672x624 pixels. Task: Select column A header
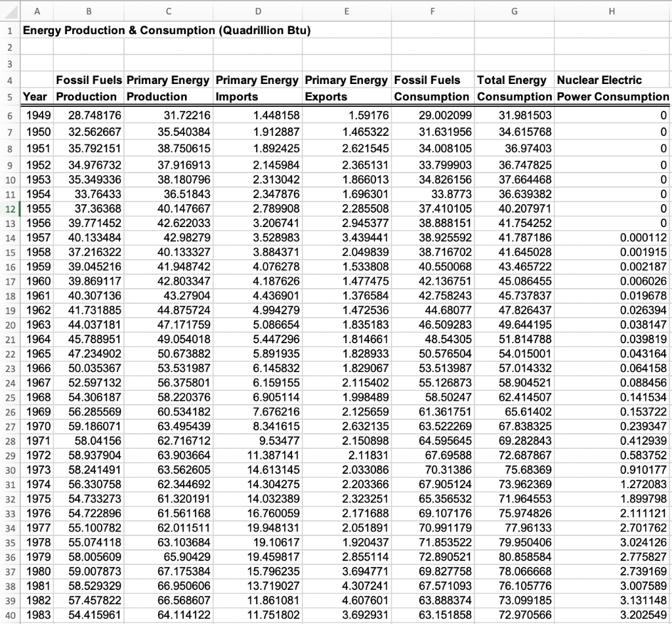coord(37,11)
